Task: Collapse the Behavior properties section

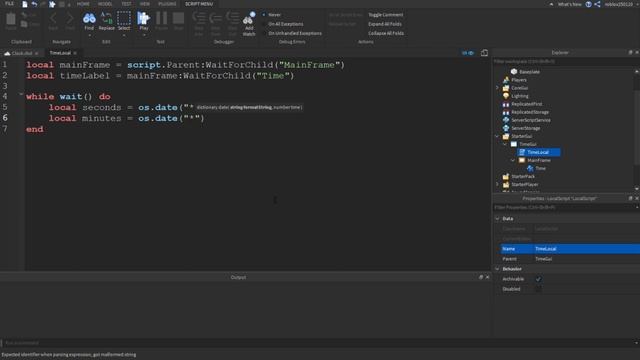Action: click(x=497, y=269)
